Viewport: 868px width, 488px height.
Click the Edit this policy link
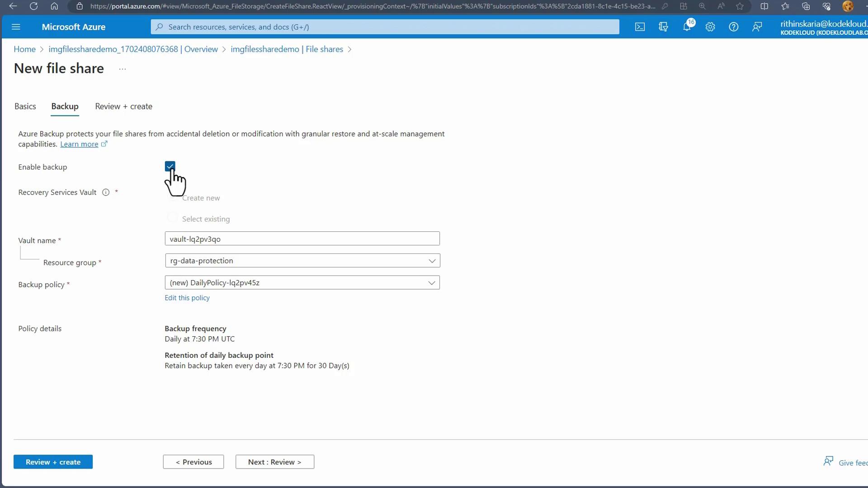pyautogui.click(x=187, y=298)
